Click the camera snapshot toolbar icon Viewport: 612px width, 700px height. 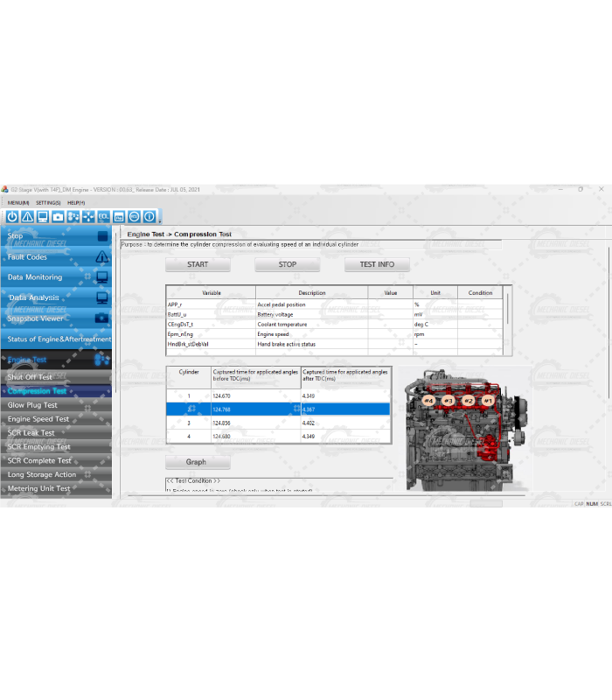(58, 216)
